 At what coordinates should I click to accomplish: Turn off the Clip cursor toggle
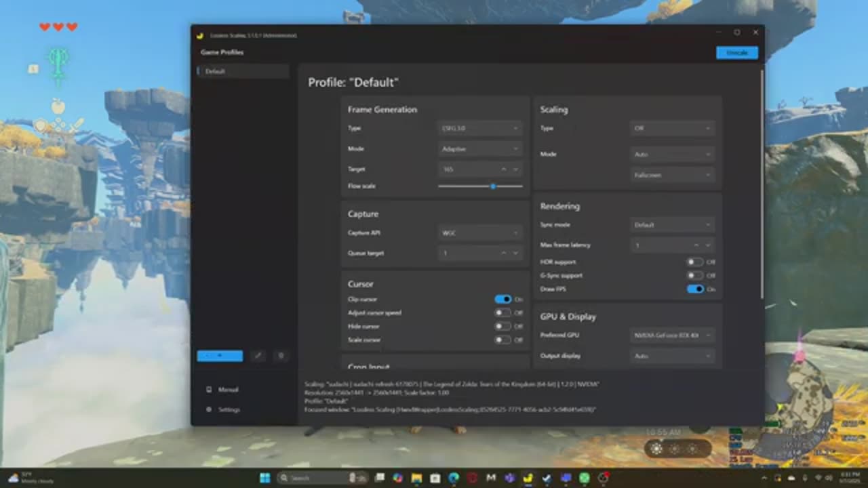(502, 299)
